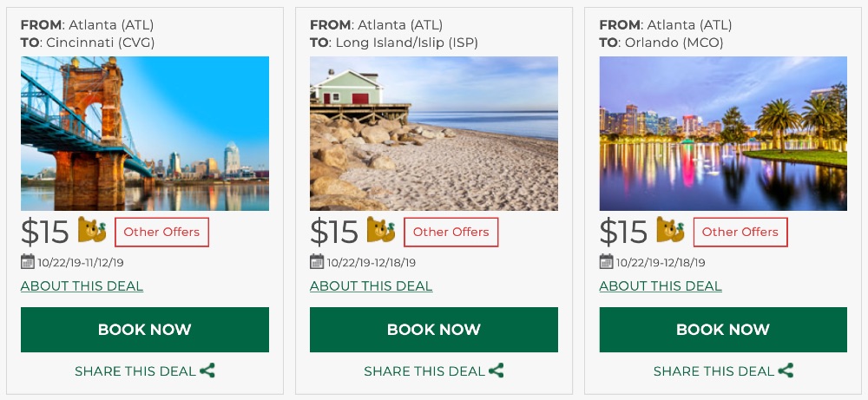The height and width of the screenshot is (400, 868).
Task: Show Other Offers for Cincinnati
Action: tap(161, 232)
